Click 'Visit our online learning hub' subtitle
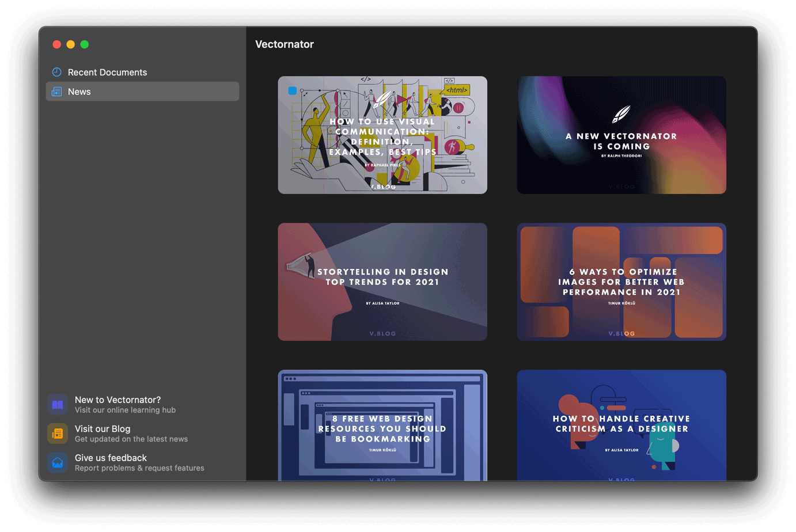 tap(125, 411)
